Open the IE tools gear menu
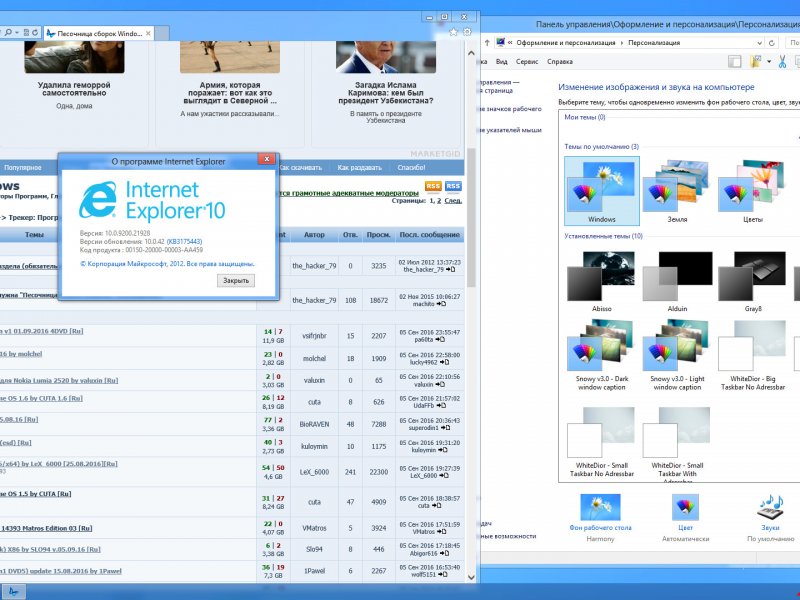Image resolution: width=800 pixels, height=600 pixels. [x=467, y=32]
